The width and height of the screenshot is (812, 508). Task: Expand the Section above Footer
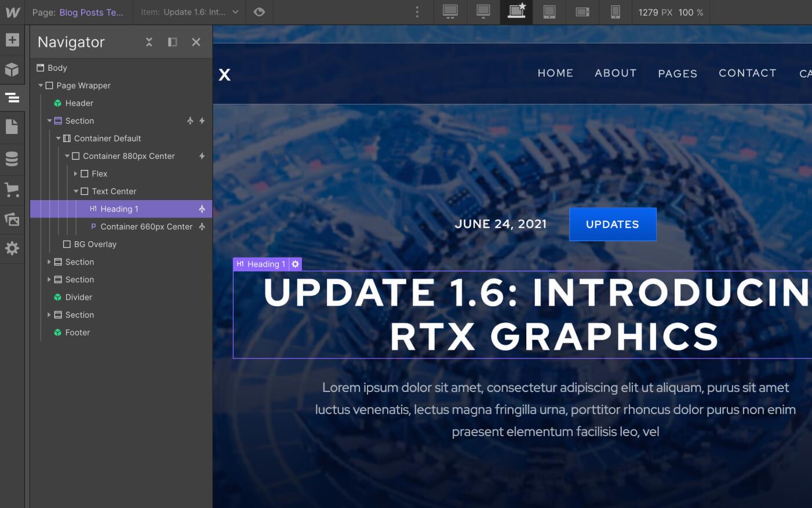point(49,315)
